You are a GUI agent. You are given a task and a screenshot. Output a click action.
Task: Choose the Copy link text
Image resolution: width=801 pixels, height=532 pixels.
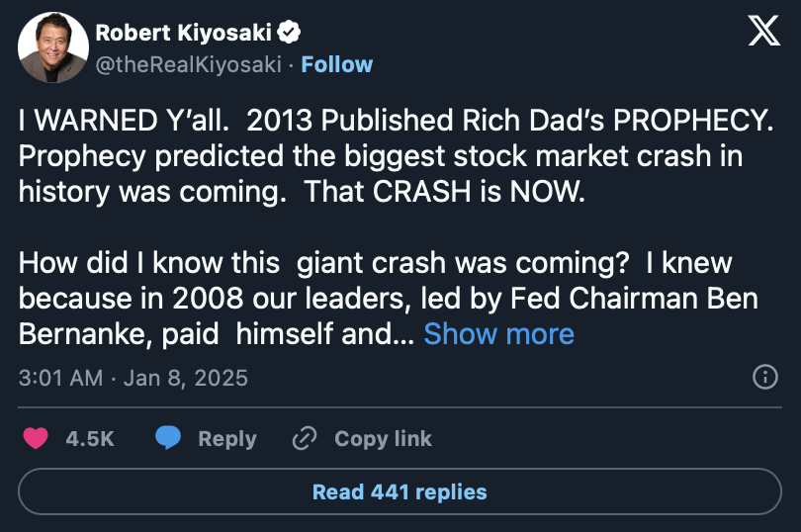[383, 439]
